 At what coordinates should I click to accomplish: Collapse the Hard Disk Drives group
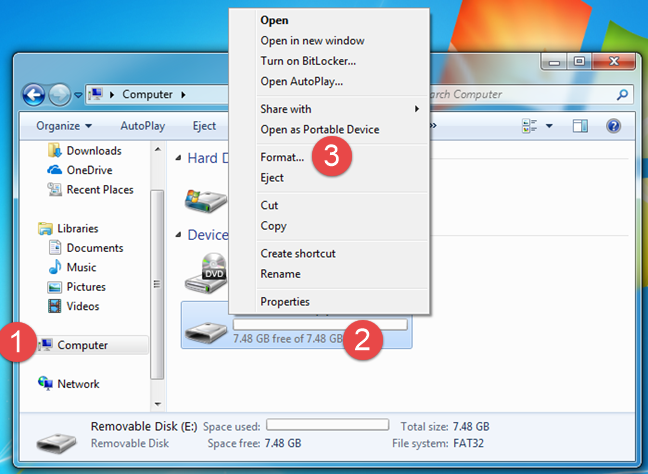click(178, 158)
